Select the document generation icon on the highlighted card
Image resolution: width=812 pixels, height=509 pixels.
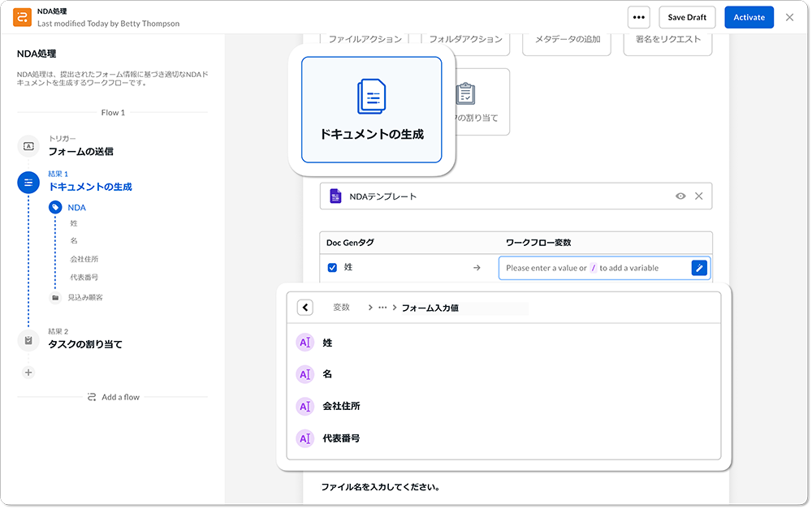[x=371, y=95]
